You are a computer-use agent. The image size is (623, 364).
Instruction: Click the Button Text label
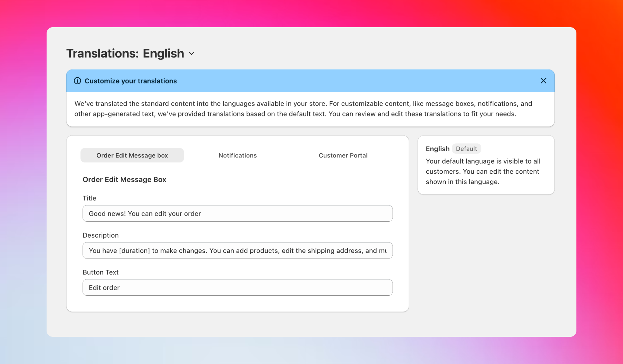101,272
